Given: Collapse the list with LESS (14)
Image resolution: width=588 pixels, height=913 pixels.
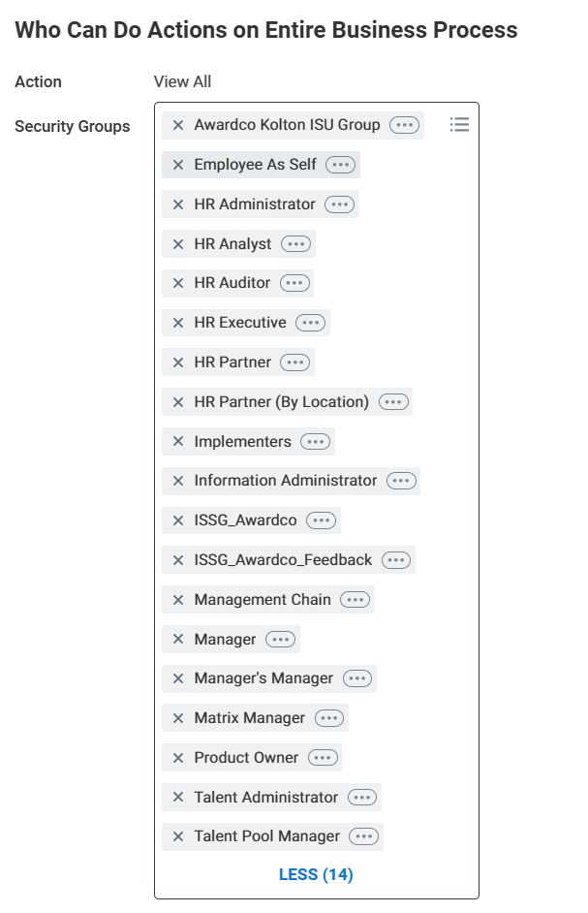Looking at the screenshot, I should [x=316, y=875].
